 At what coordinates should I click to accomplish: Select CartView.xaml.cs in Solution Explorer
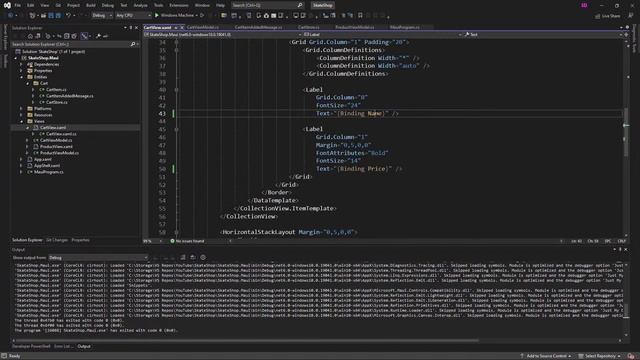pyautogui.click(x=61, y=134)
